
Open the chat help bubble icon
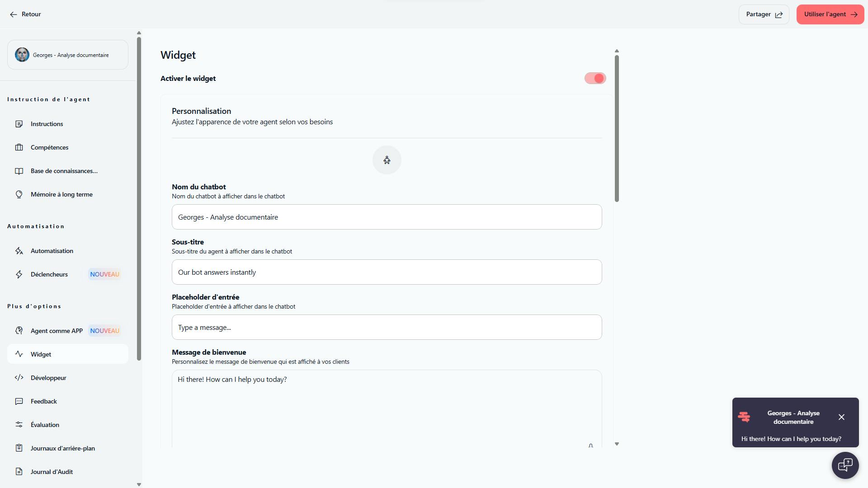tap(845, 465)
